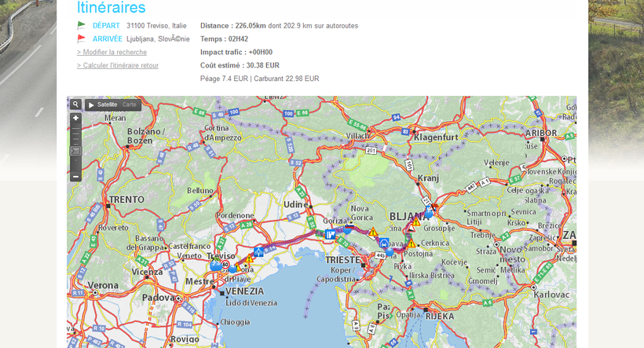Click the ARRIVÉE label
Viewport: 644px width, 348px height.
(108, 38)
